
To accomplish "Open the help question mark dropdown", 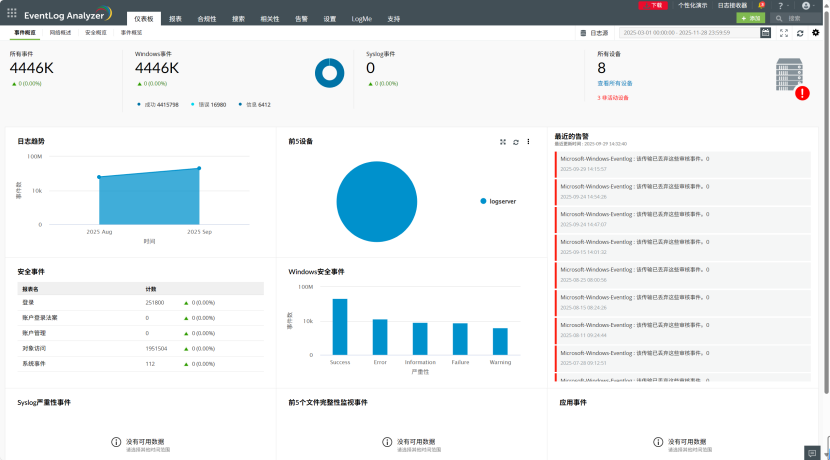I will click(x=782, y=5).
